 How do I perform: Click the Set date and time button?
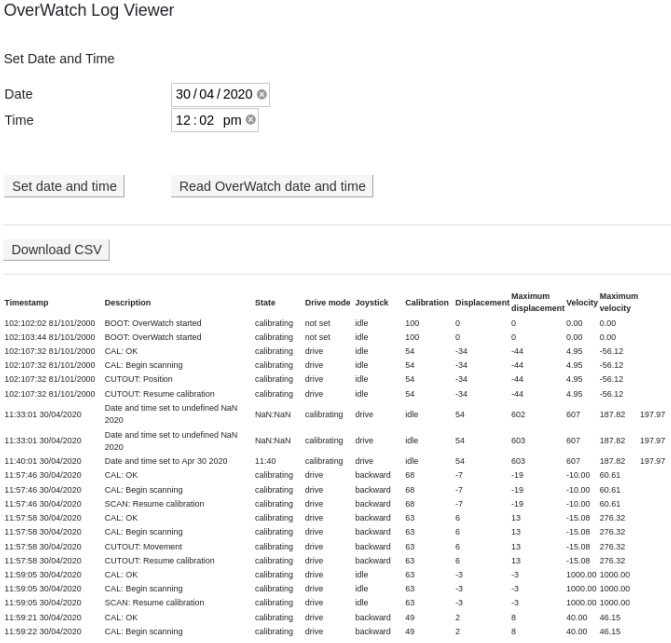pos(64,186)
